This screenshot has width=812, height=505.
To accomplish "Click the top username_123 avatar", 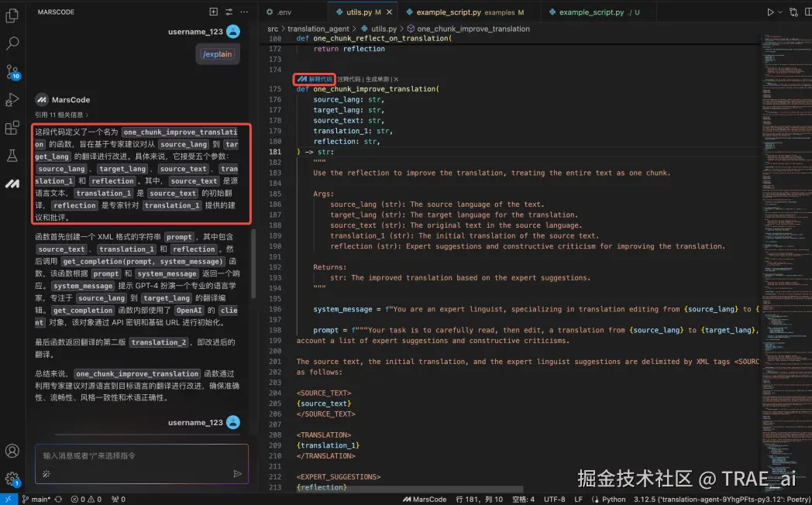I will click(x=233, y=32).
